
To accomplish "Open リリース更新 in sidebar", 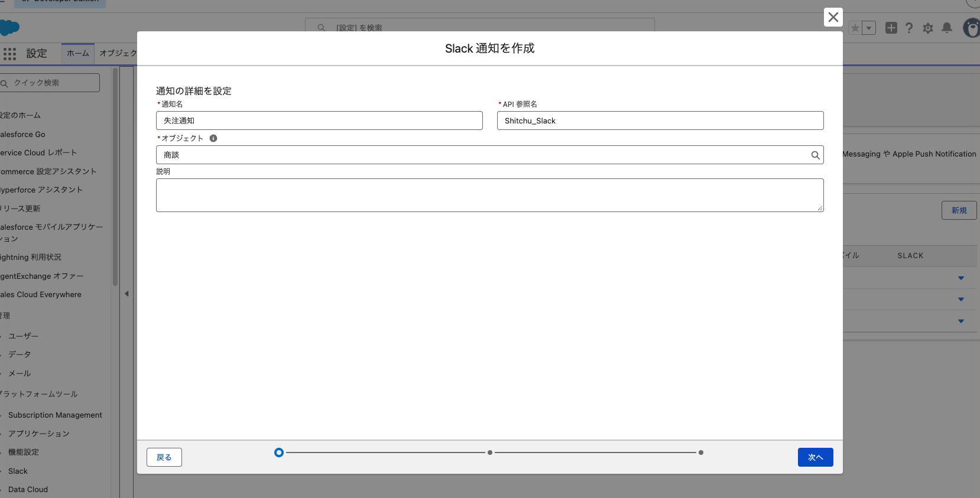I will (21, 209).
